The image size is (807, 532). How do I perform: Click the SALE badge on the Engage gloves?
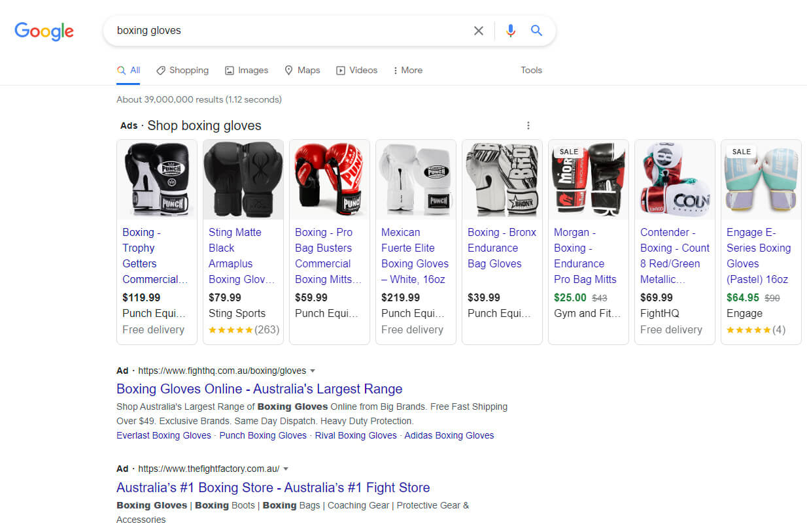742,152
